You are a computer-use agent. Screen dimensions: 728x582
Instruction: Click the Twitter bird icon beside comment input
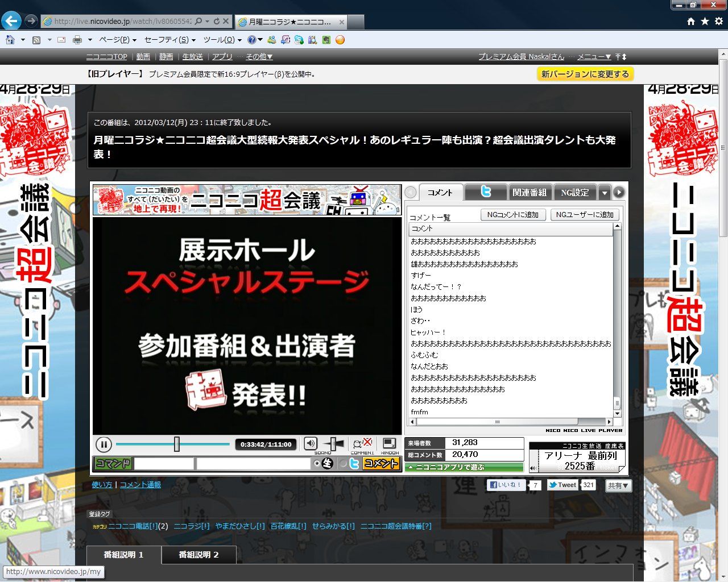pos(354,464)
